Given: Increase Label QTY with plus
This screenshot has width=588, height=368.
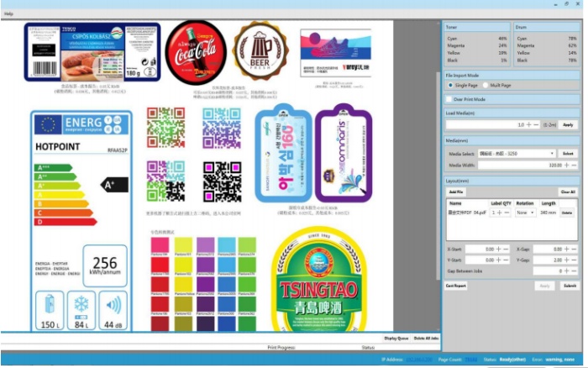Looking at the screenshot, I should coord(500,213).
